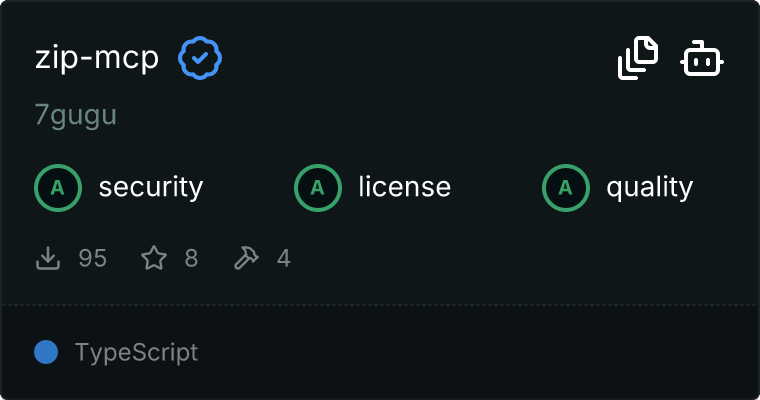The height and width of the screenshot is (400, 760).
Task: Click the security label text
Action: [150, 187]
